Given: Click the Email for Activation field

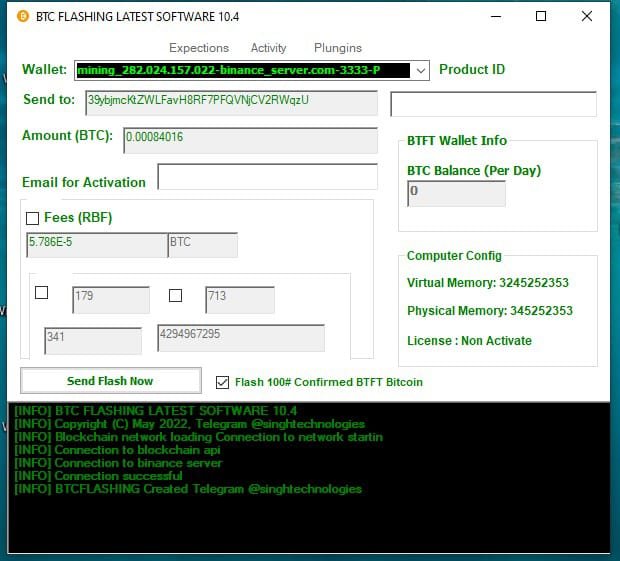Looking at the screenshot, I should tap(268, 176).
